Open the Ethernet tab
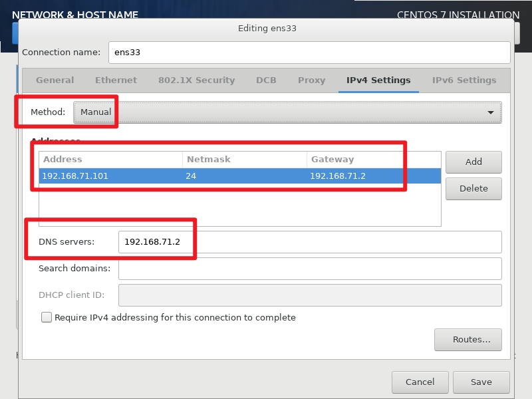The height and width of the screenshot is (399, 532). pos(116,80)
